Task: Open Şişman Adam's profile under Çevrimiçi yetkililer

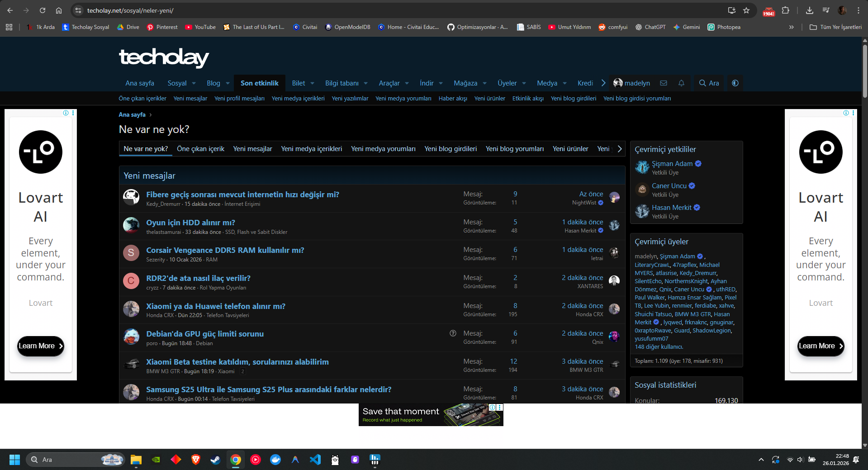Action: [672, 164]
